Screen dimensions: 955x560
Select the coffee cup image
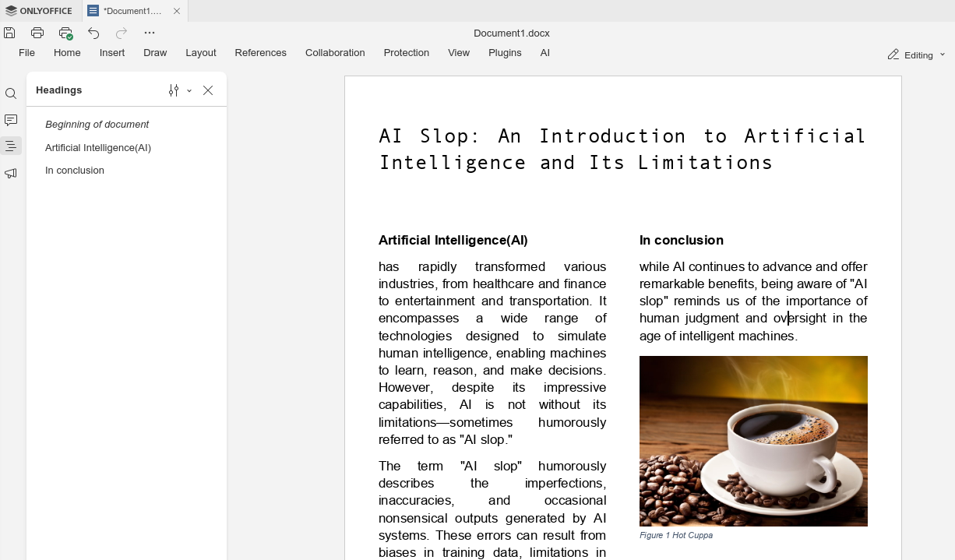[753, 441]
